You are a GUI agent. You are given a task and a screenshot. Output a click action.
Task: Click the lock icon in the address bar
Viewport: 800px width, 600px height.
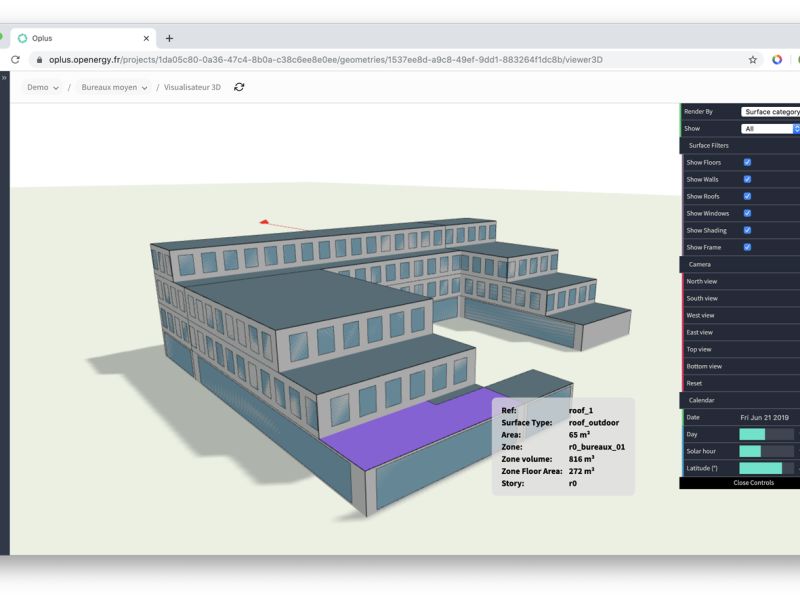[39, 60]
